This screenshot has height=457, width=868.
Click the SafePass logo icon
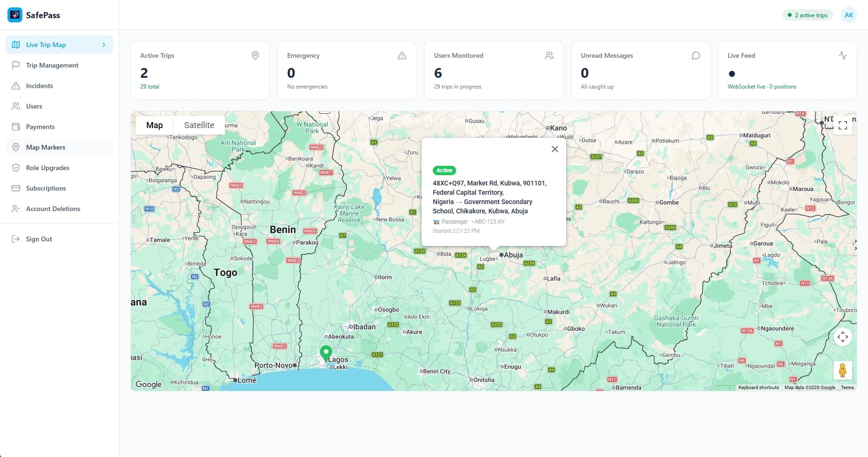tap(15, 15)
